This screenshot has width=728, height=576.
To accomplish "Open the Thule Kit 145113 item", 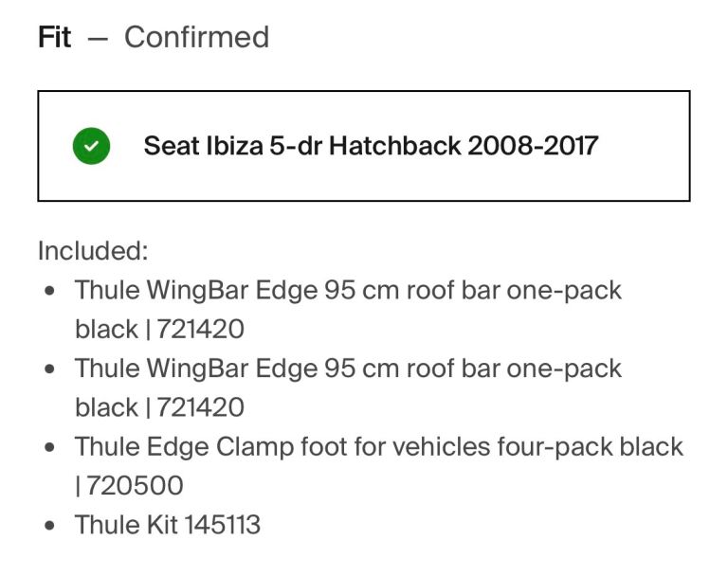I will click(168, 524).
